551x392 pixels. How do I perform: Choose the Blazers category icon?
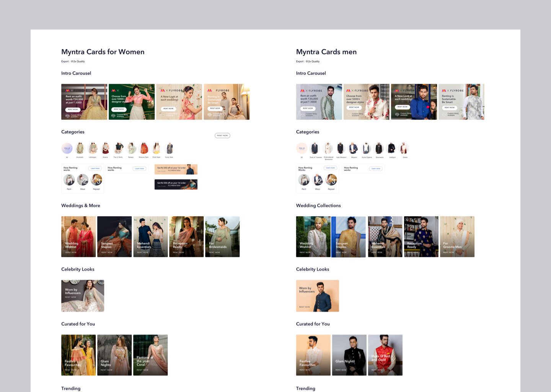[354, 148]
